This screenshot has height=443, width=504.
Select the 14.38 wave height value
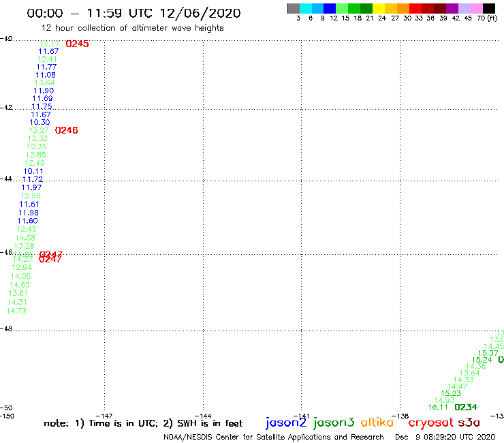(25, 238)
